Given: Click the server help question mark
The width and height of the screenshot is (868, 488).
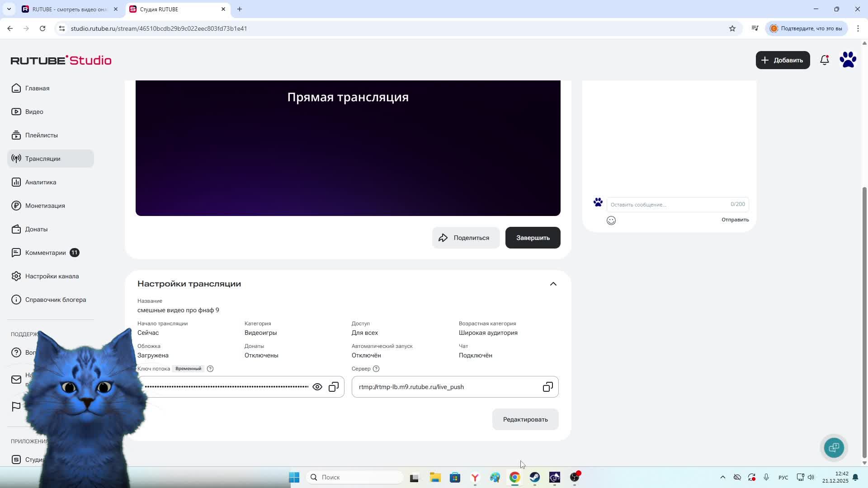Looking at the screenshot, I should (x=376, y=369).
